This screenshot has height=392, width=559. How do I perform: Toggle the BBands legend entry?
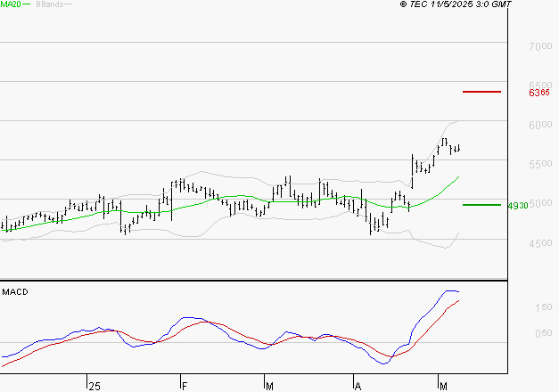(48, 5)
